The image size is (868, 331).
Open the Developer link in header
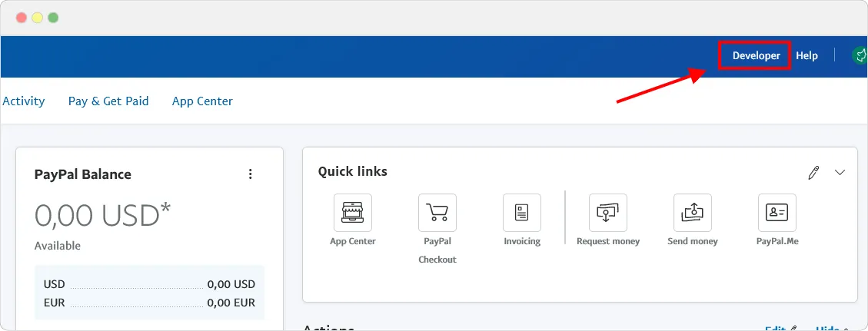[757, 56]
